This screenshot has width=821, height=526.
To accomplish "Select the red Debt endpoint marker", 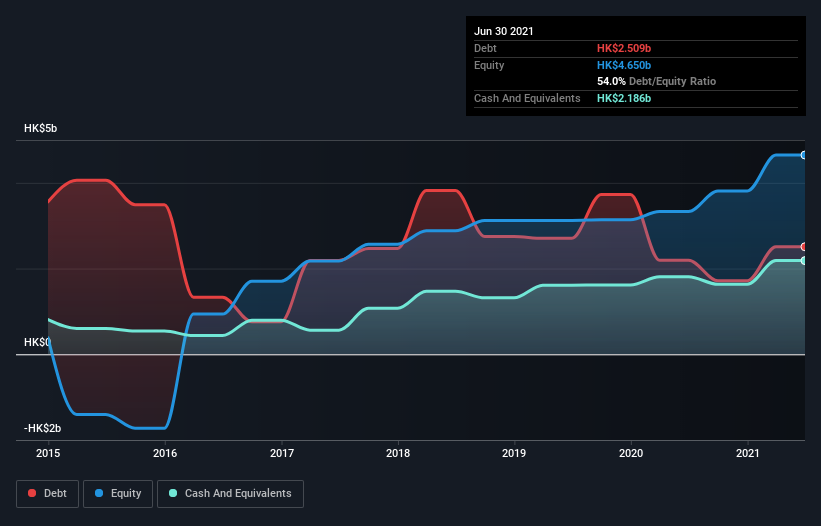I will pos(803,247).
